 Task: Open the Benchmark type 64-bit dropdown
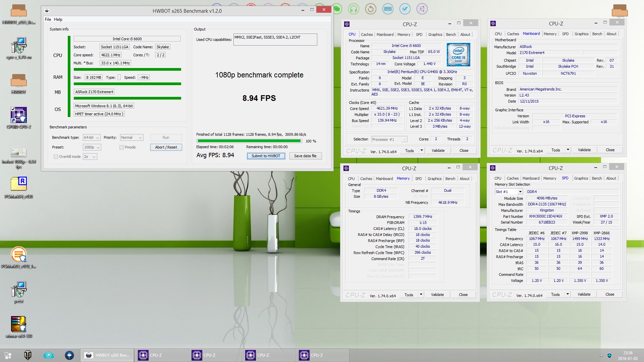click(x=92, y=137)
